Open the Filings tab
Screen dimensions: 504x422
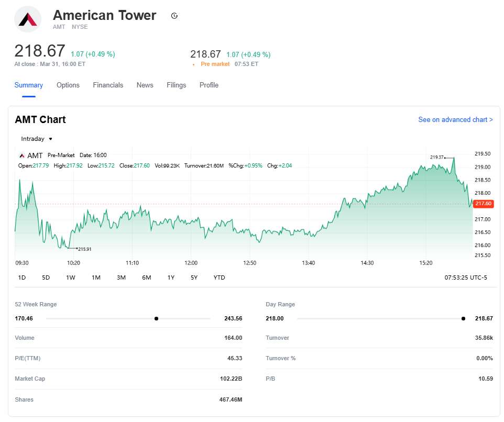(176, 85)
